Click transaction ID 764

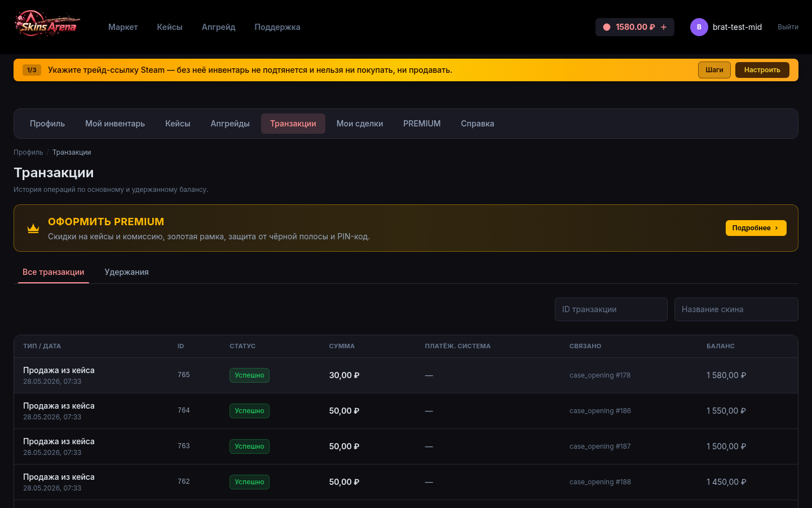point(184,410)
